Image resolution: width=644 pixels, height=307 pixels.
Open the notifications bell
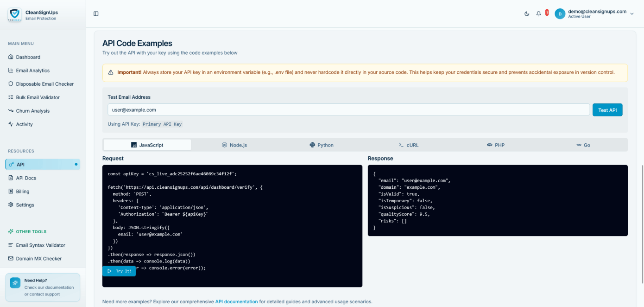point(538,14)
